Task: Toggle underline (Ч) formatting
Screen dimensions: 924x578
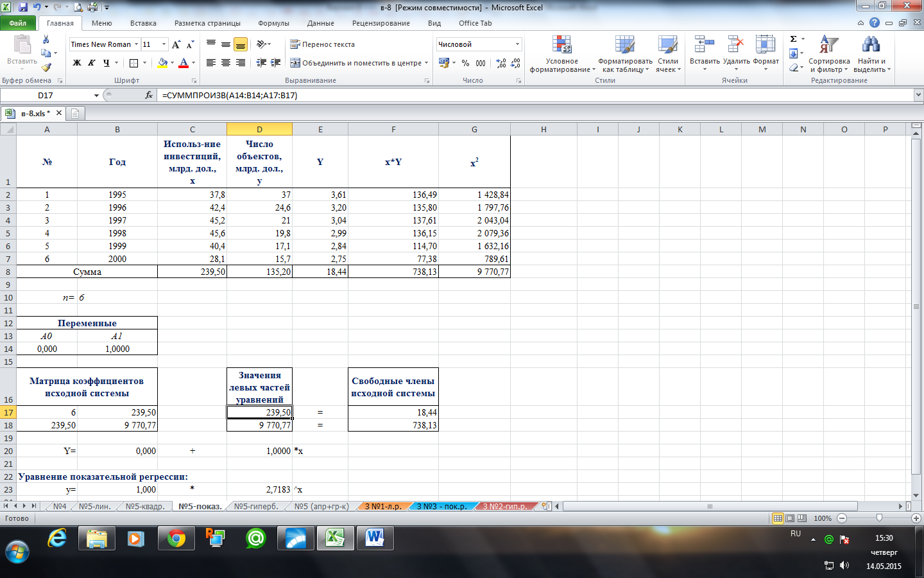Action: point(107,63)
